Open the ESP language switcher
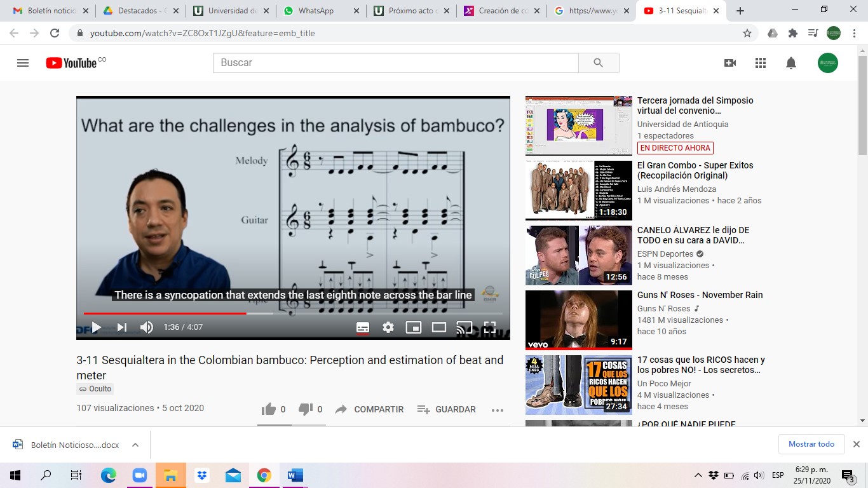This screenshot has width=868, height=488. (778, 475)
